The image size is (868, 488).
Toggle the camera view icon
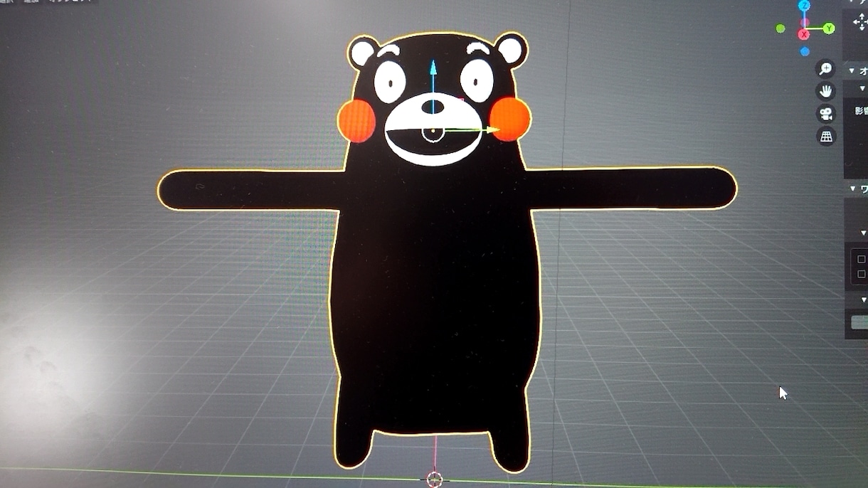826,114
